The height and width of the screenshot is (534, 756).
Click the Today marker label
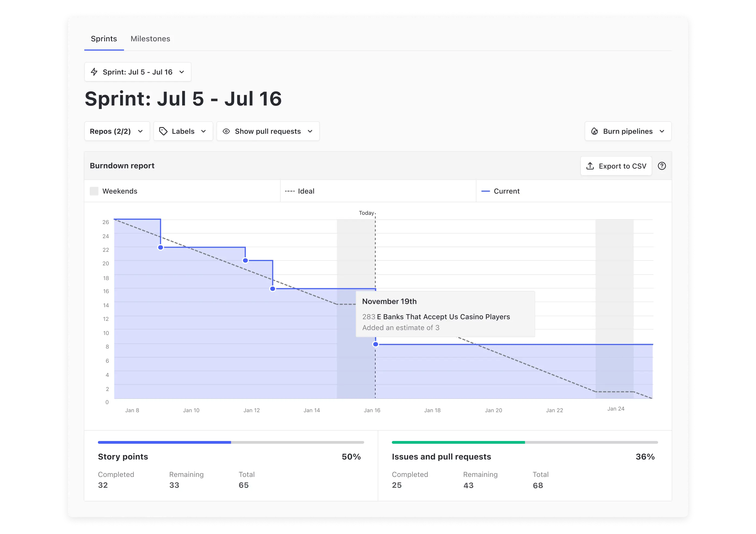(367, 213)
